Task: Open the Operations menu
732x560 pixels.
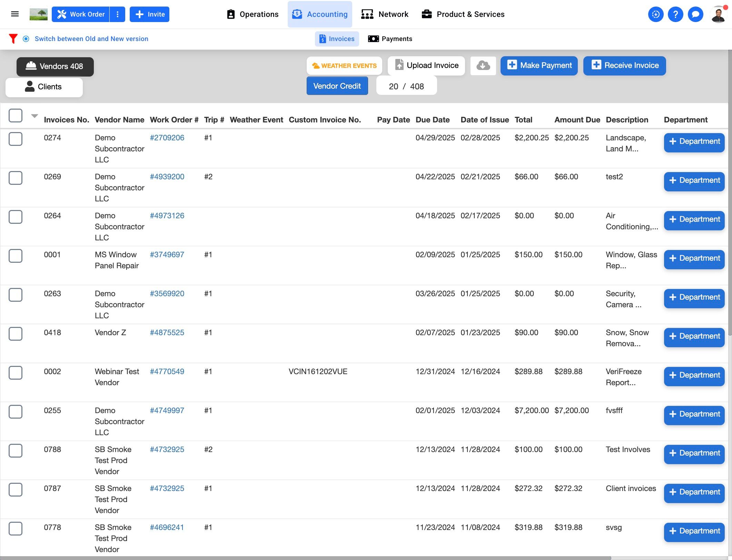Action: click(253, 14)
